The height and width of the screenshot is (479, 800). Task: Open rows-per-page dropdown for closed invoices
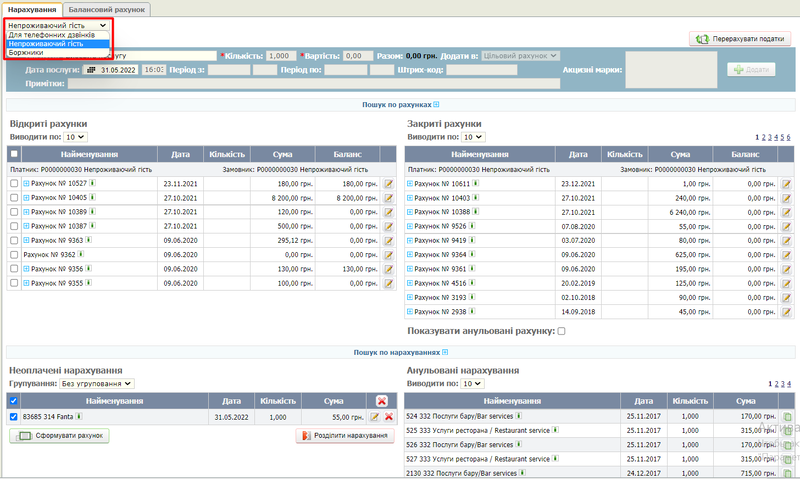(x=473, y=137)
